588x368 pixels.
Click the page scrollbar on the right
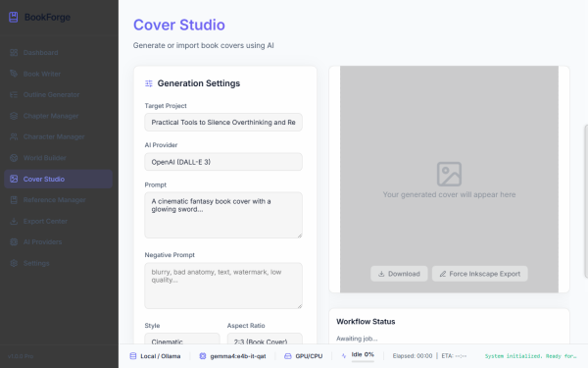click(586, 201)
